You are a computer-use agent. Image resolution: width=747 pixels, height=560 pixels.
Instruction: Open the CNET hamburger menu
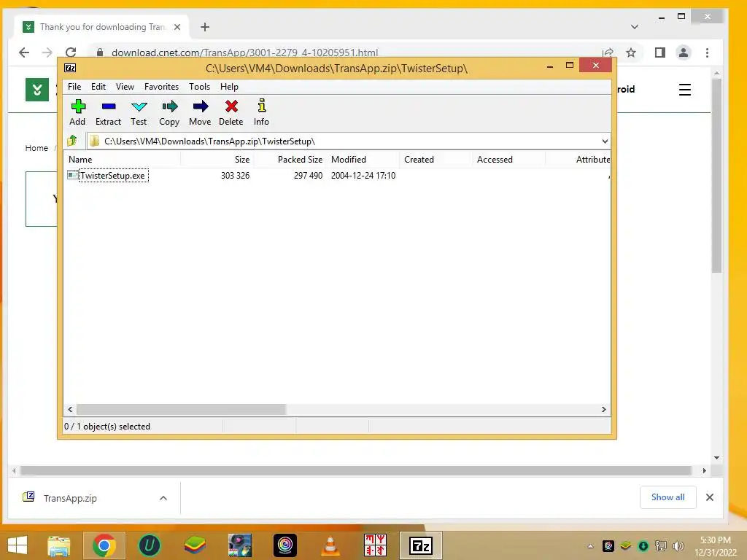pos(684,90)
